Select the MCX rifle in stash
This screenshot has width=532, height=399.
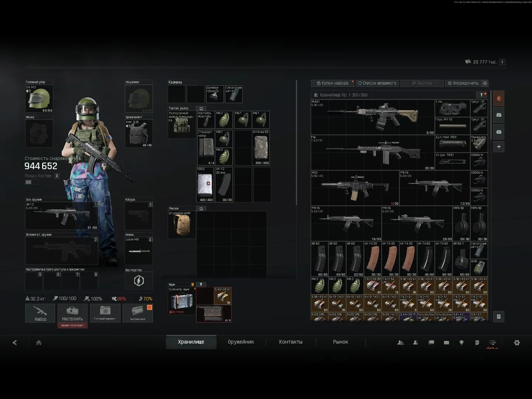point(355,188)
